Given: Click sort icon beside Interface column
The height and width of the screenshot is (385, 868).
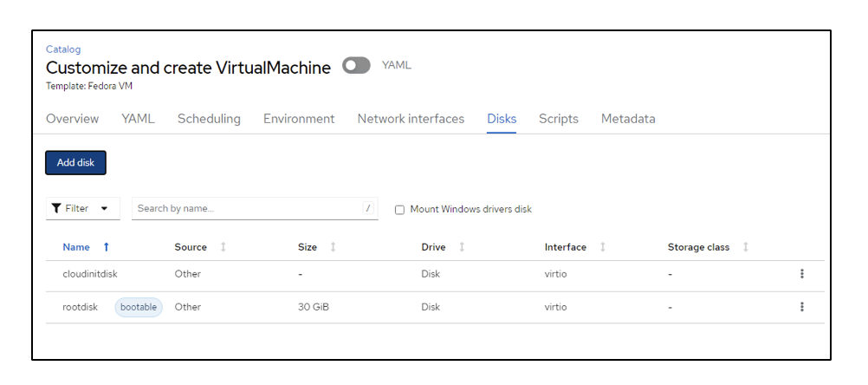Looking at the screenshot, I should [x=603, y=247].
